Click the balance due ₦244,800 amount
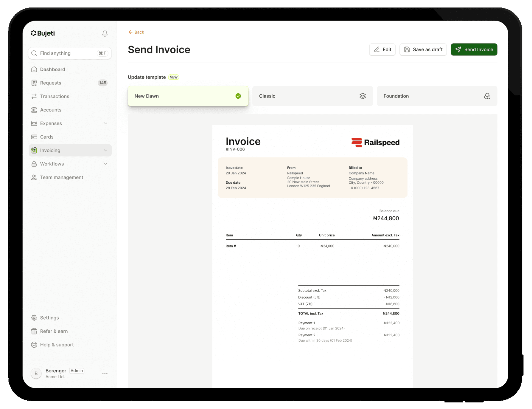The image size is (532, 409). pyautogui.click(x=386, y=218)
